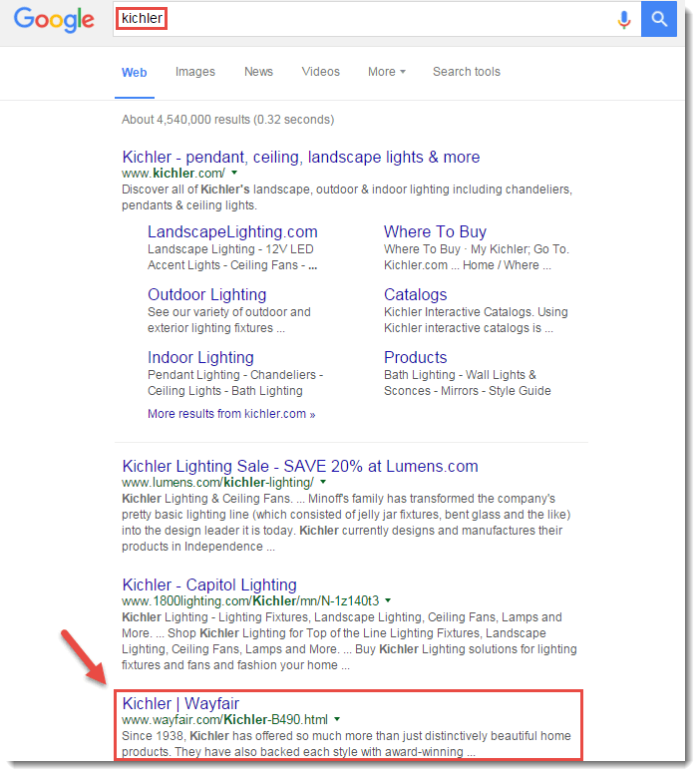This screenshot has height=776, width=700.
Task: Expand arrow next to www.kichler.com URL
Action: coord(234,173)
